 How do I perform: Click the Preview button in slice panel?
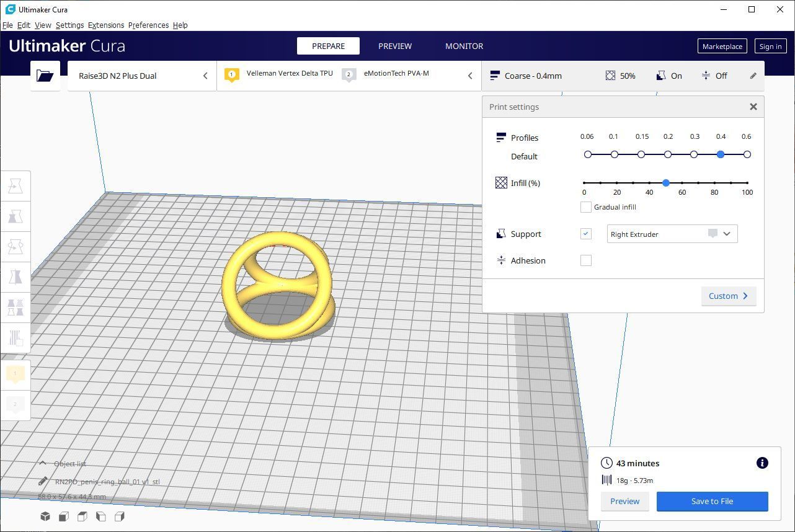[624, 501]
